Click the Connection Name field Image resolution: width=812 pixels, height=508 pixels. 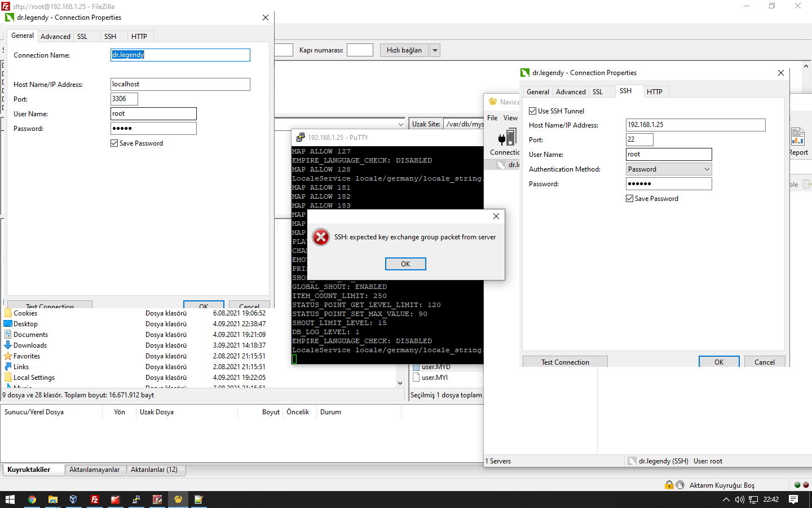click(180, 55)
